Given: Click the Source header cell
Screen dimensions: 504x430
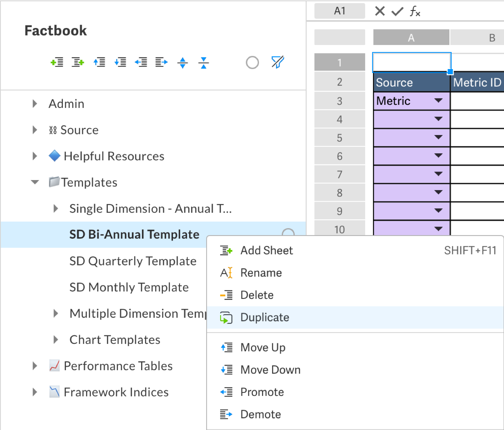Looking at the screenshot, I should [411, 82].
